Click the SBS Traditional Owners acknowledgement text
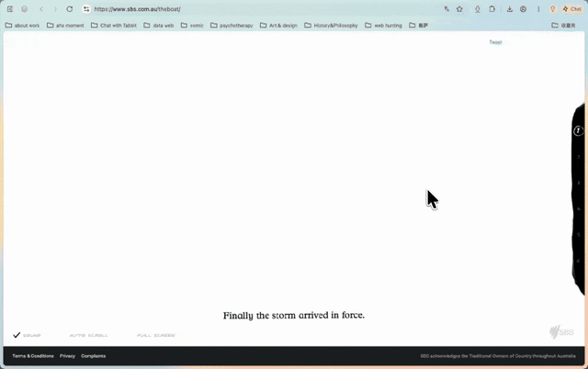This screenshot has width=588, height=369. (498, 356)
